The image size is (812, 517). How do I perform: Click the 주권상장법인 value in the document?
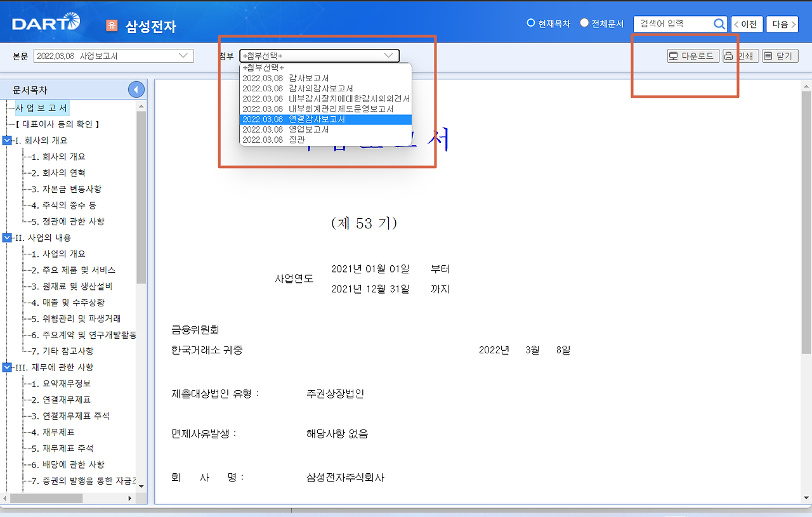coord(335,393)
